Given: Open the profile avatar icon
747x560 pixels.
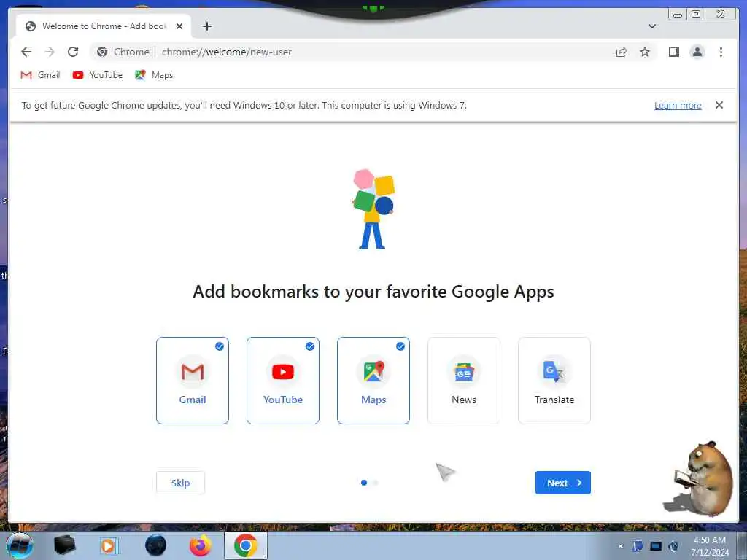Looking at the screenshot, I should point(697,52).
